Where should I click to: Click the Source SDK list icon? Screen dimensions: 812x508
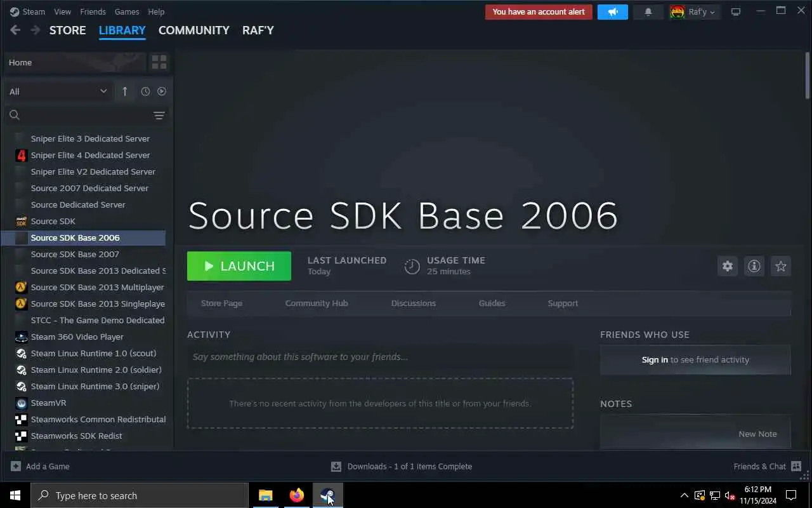(x=22, y=221)
